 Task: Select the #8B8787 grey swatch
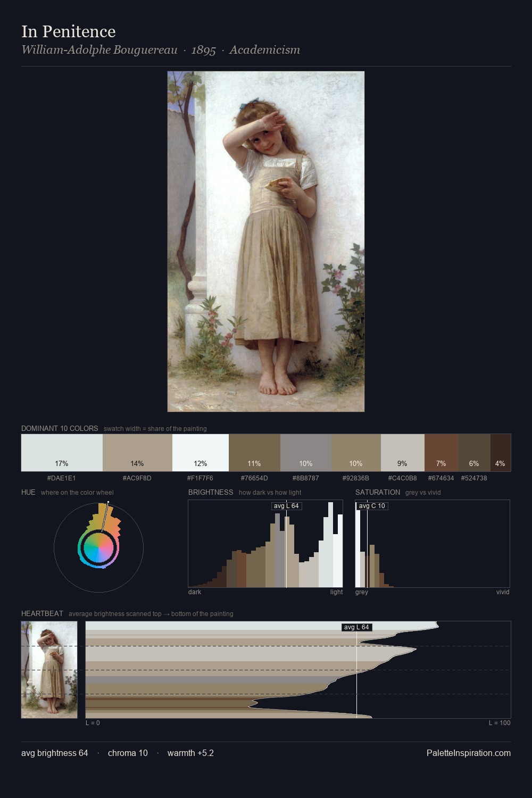point(306,453)
